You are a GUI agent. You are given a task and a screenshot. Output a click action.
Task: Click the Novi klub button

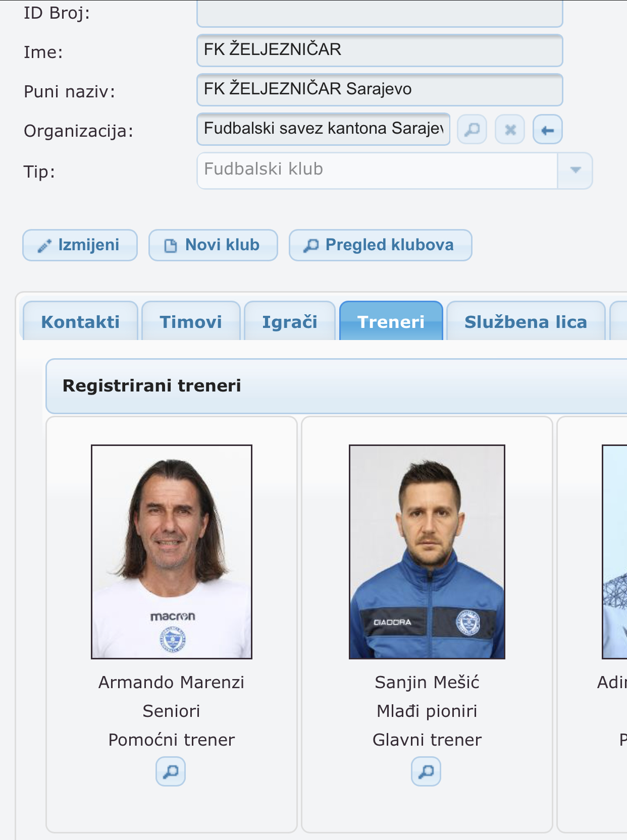pyautogui.click(x=213, y=245)
